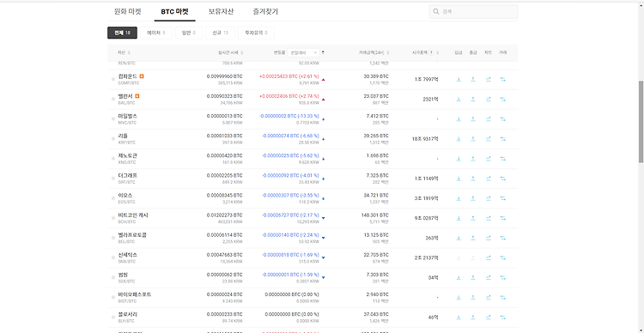Screen dimensions: 644x333
Task: Open withdrawal for the COMP/BTC row
Action: tap(473, 79)
